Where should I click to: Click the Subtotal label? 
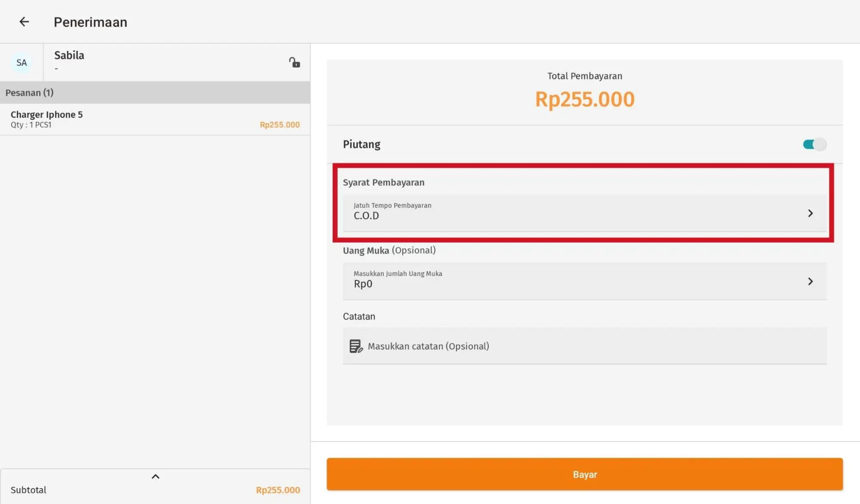point(28,490)
